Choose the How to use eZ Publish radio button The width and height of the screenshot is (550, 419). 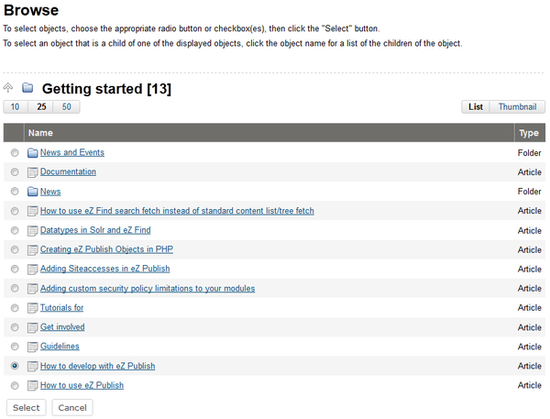click(x=14, y=385)
